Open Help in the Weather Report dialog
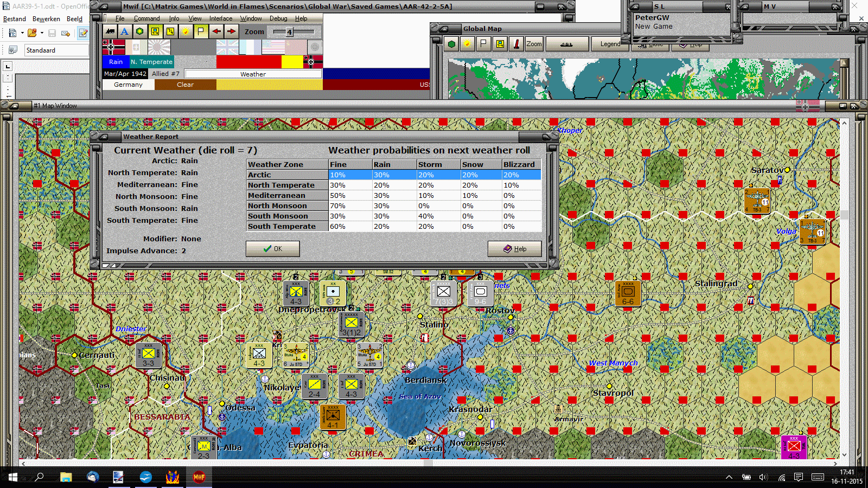Viewport: 868px width, 488px height. tap(514, 248)
